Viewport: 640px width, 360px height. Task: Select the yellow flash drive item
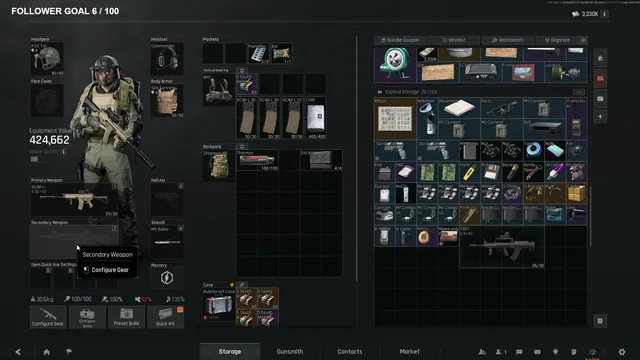[469, 172]
